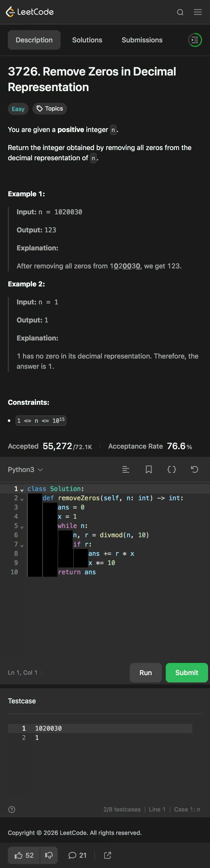Click the green Submit button
Screen dimensions: 210x868
click(x=187, y=673)
